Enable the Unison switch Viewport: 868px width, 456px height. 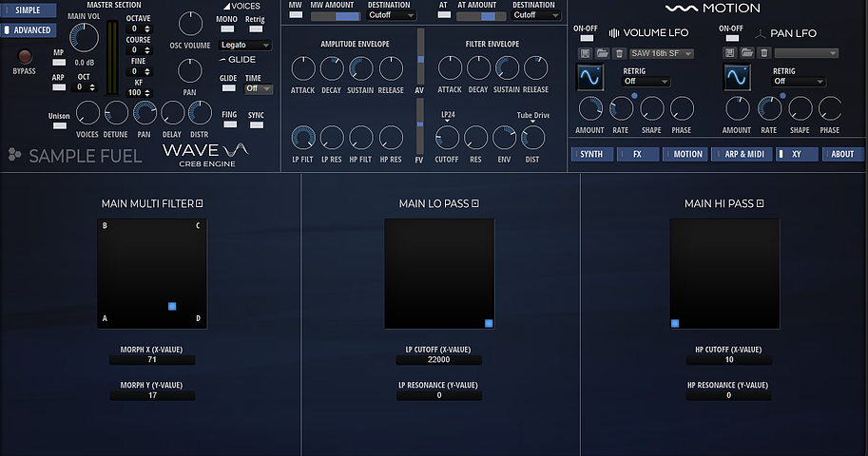coord(59,126)
